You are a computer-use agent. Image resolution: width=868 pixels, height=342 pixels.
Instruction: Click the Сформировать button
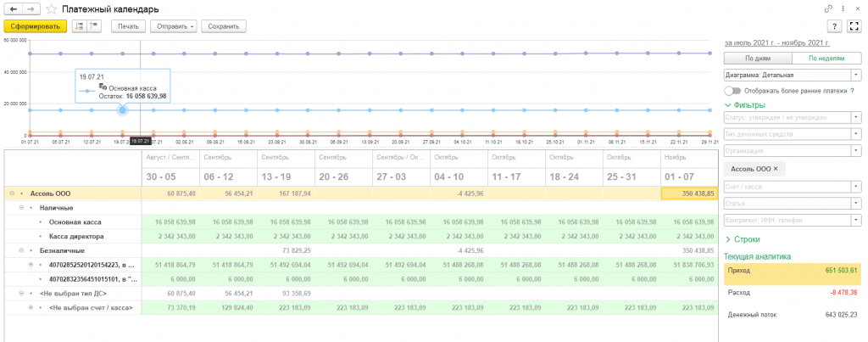pos(35,26)
